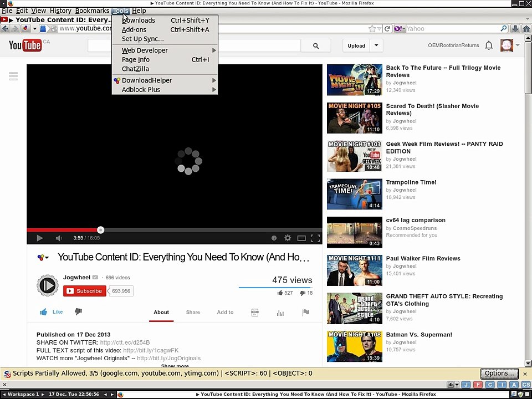Viewport: 532px width, 399px height.
Task: Click the Upload button
Action: [x=356, y=46]
